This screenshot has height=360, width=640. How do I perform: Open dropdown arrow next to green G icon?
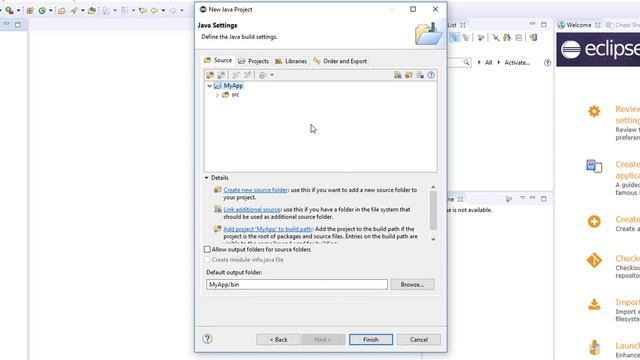click(50, 11)
